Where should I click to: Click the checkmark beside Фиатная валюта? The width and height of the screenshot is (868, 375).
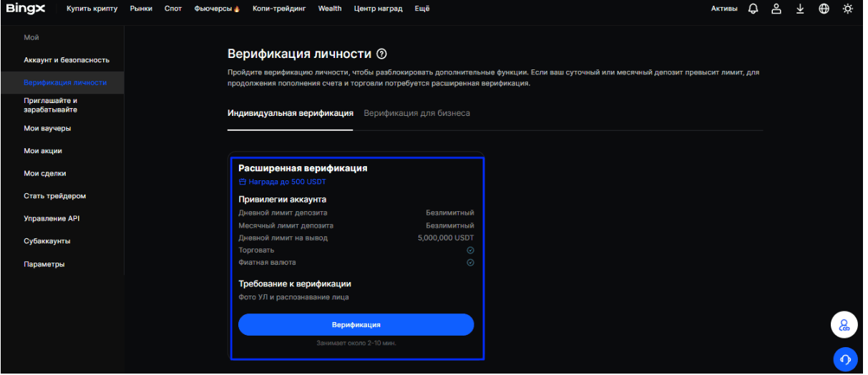[x=470, y=263]
